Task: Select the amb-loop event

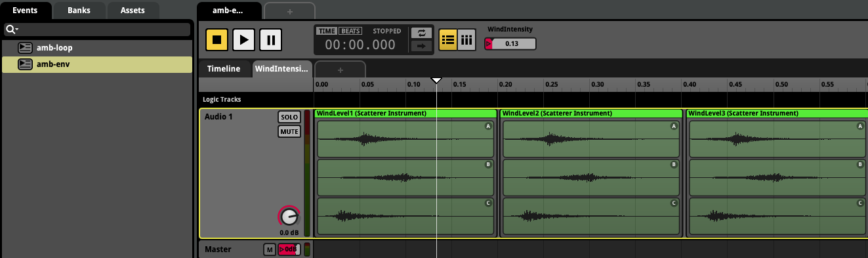Action: coord(97,48)
